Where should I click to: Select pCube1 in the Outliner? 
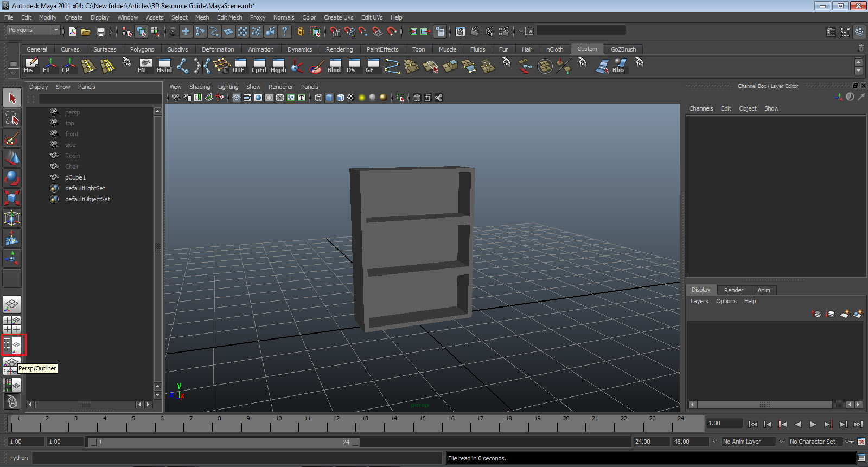75,177
